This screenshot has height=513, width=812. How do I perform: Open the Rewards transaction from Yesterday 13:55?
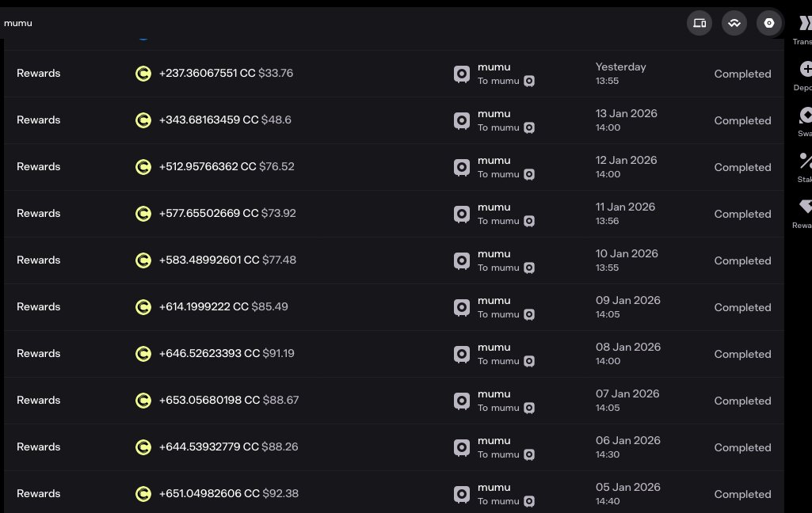pos(38,74)
